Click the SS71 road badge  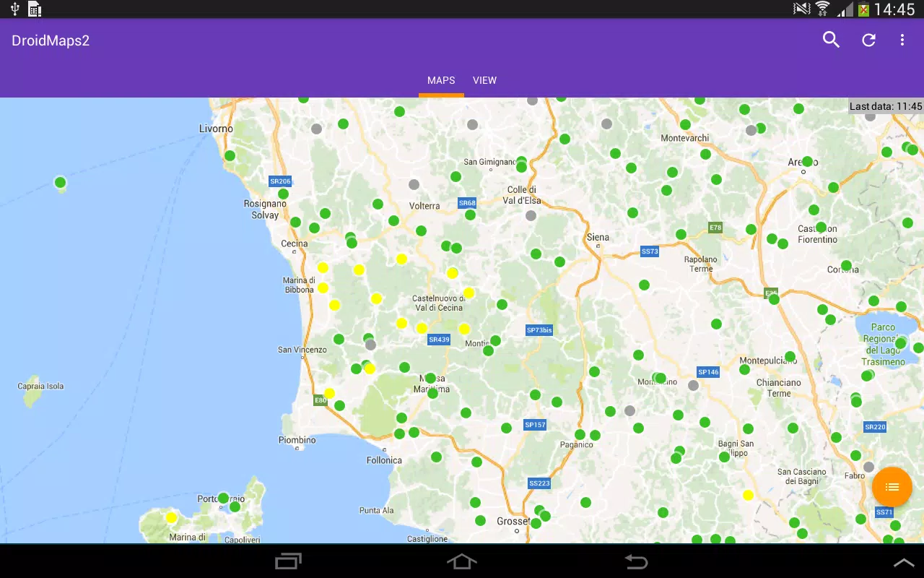pyautogui.click(x=884, y=512)
